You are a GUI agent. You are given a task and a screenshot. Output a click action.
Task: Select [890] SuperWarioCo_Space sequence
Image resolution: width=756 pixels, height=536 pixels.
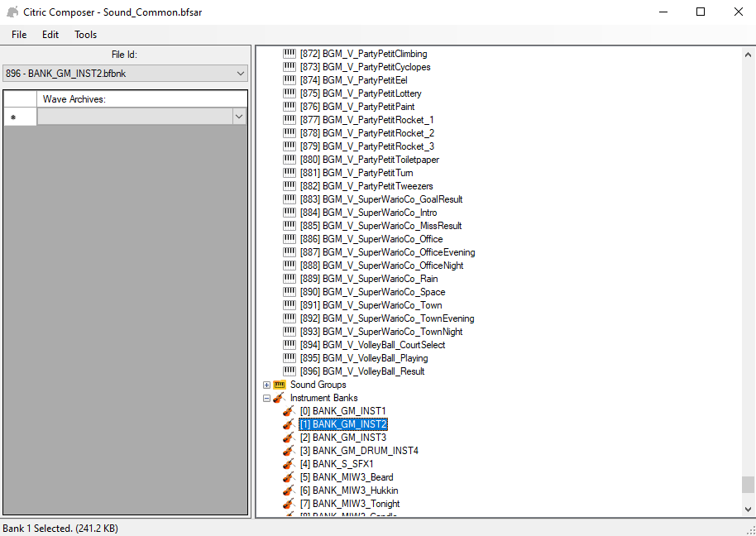click(373, 292)
